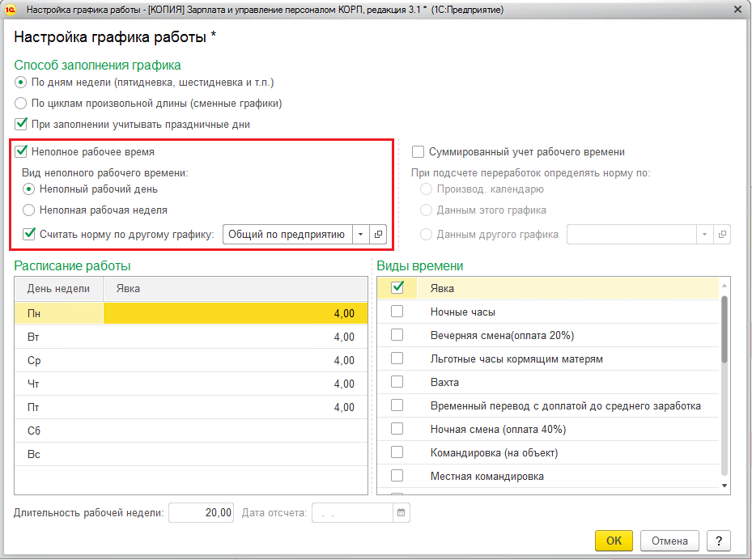Image resolution: width=752 pixels, height=560 pixels.
Task: Expand the norm schedule dropdown arrow
Action: (361, 235)
